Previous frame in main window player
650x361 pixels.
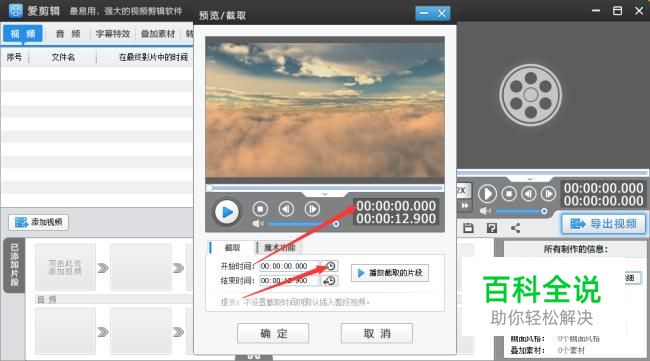click(x=529, y=194)
